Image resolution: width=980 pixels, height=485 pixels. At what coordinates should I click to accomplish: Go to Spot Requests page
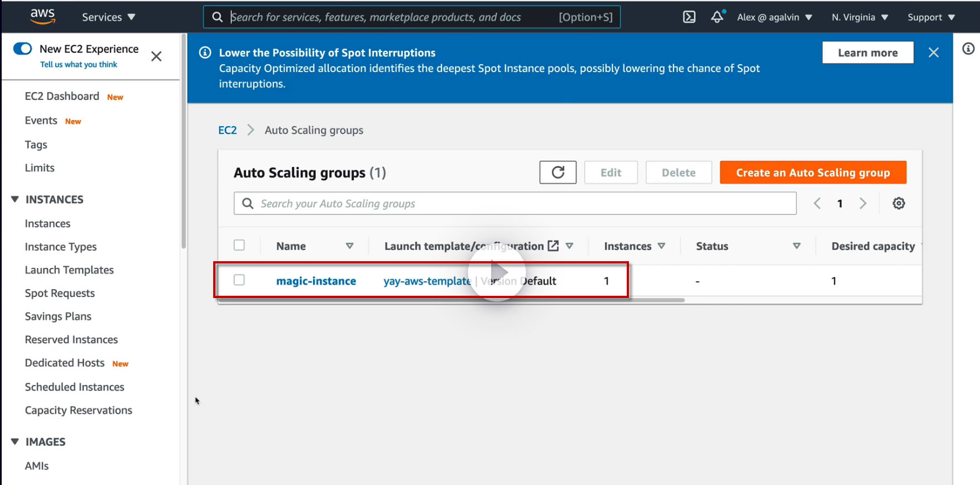(60, 294)
